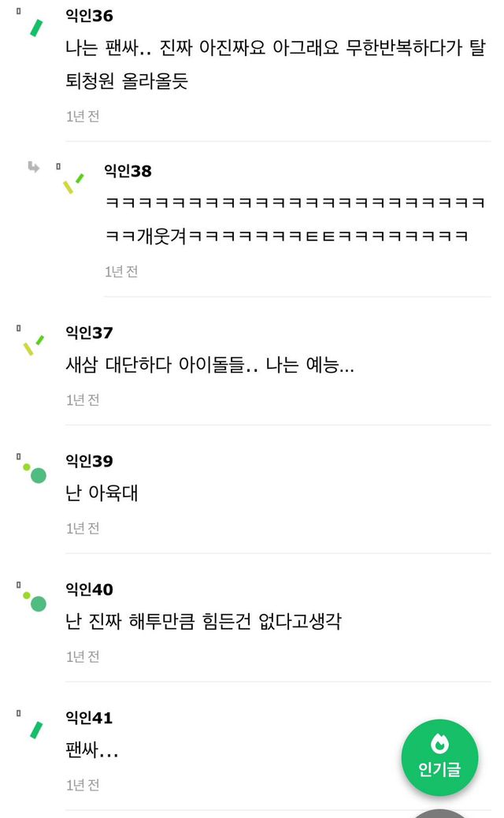Screen dimensions: 504x818
Task: Tap the 익인41 username
Action: click(89, 718)
